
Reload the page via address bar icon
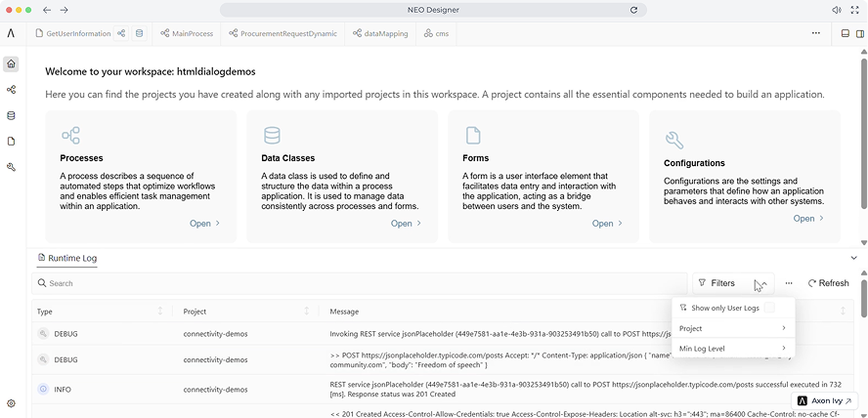coord(633,10)
